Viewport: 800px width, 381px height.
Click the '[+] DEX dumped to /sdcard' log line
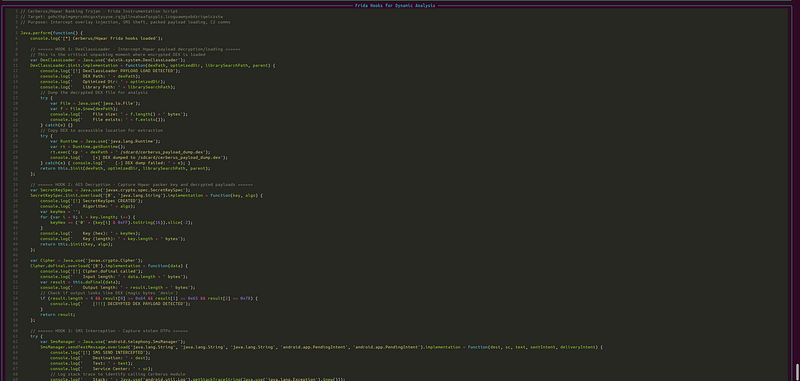[139, 157]
